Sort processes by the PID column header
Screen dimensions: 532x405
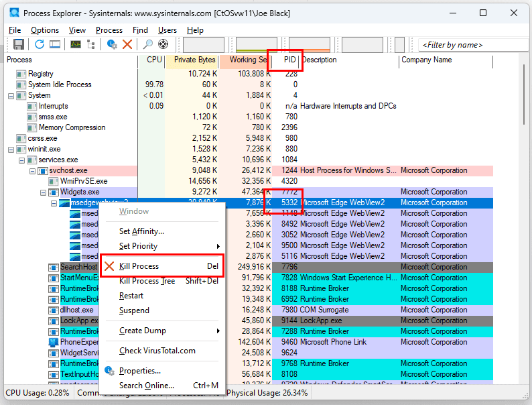point(289,60)
